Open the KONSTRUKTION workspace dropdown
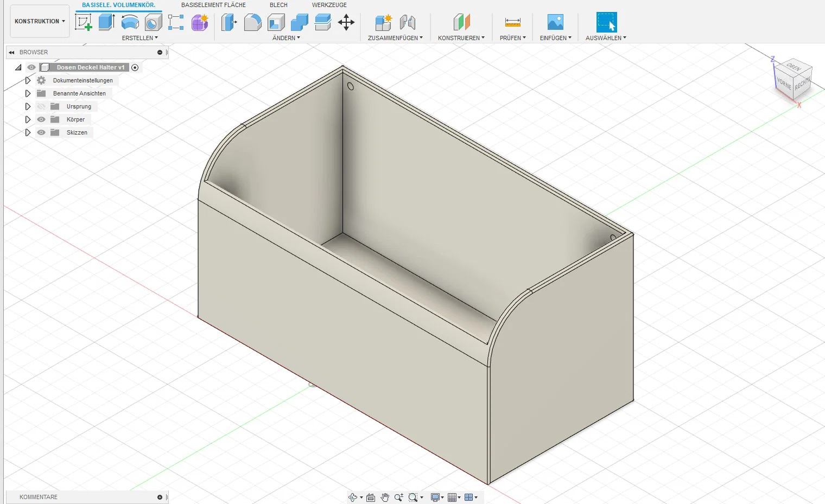The height and width of the screenshot is (504, 825). (40, 21)
